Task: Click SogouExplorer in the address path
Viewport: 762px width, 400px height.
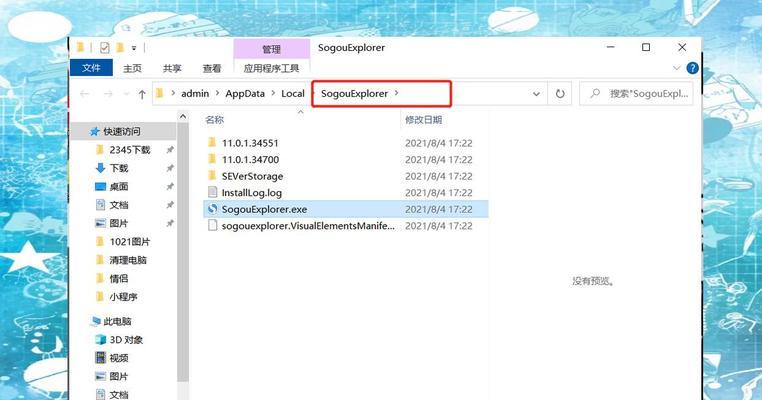Action: pos(354,94)
